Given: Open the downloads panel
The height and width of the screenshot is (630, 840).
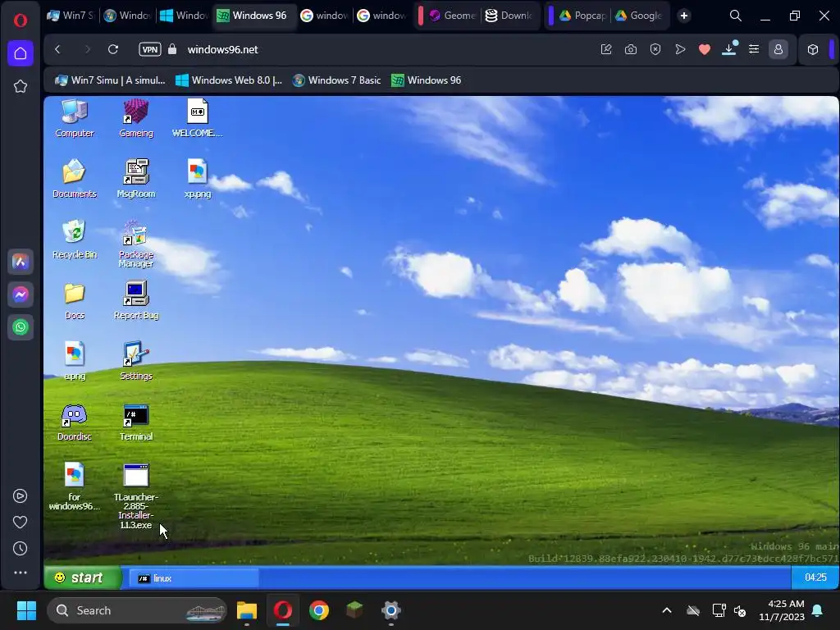Looking at the screenshot, I should click(x=729, y=48).
